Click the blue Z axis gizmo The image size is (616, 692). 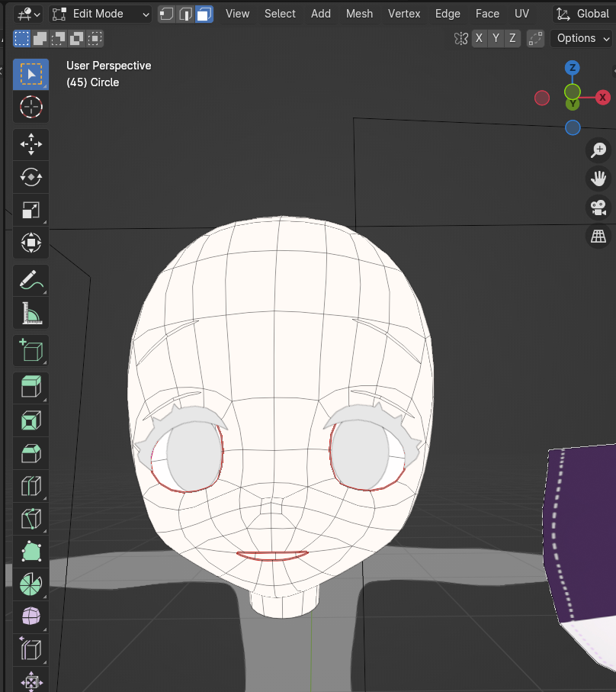point(573,68)
